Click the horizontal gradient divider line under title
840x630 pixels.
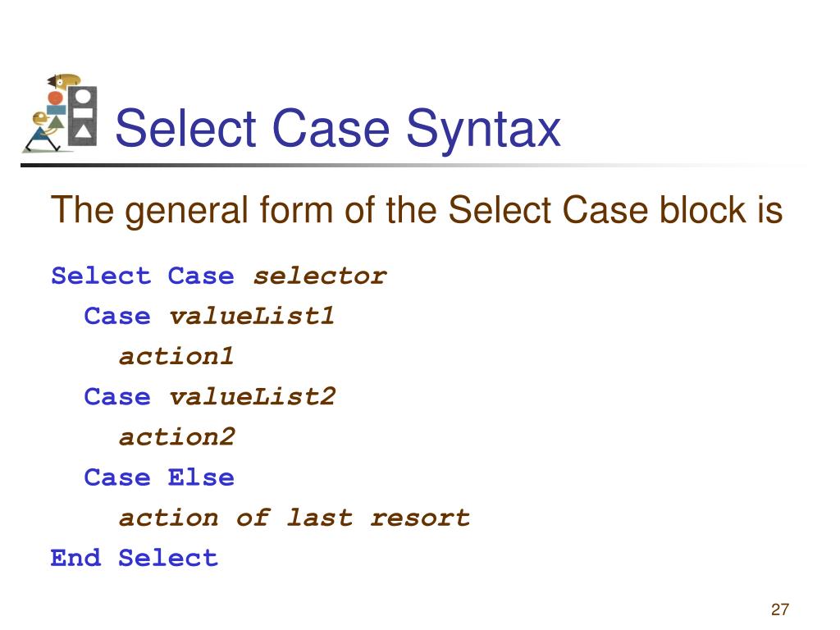pos(413,165)
